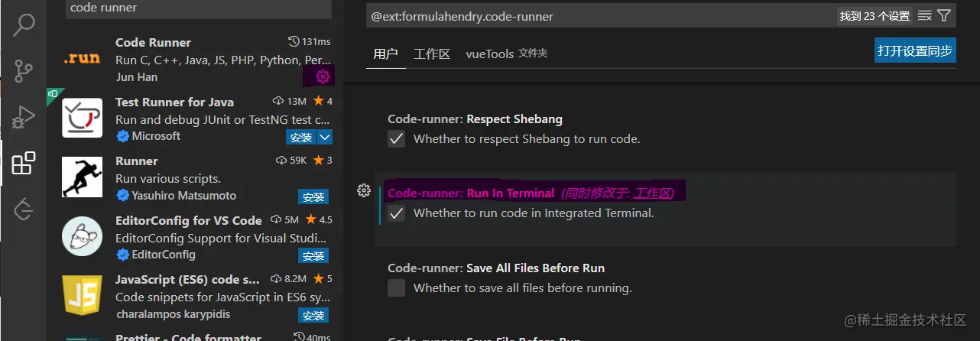Switch to the vueTools 文件夹 settings tab

pyautogui.click(x=507, y=54)
